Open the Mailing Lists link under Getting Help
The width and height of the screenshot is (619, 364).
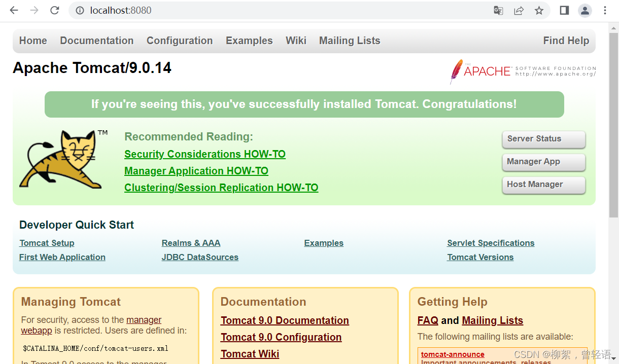click(x=492, y=320)
